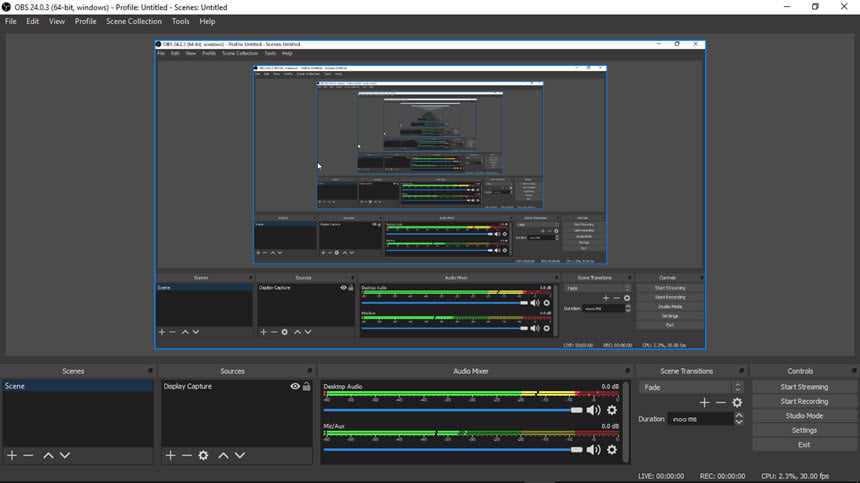Increase transition duration with up arrow
860x483 pixels.
(x=739, y=416)
